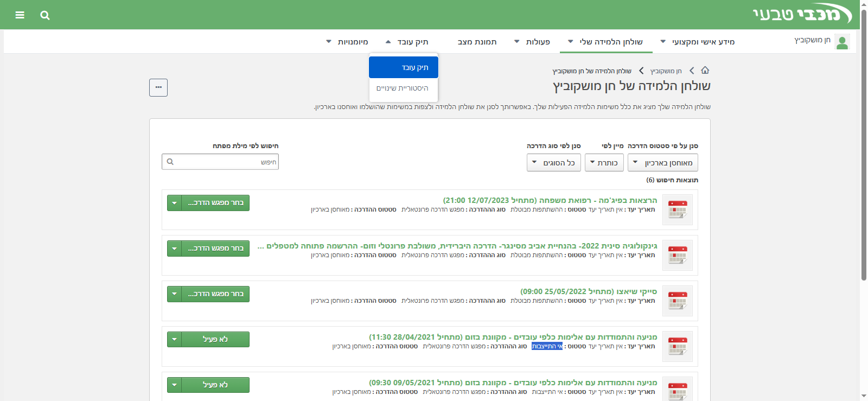Screen dimensions: 868x401
Task: Click the user avatar icon
Action: 842,42
